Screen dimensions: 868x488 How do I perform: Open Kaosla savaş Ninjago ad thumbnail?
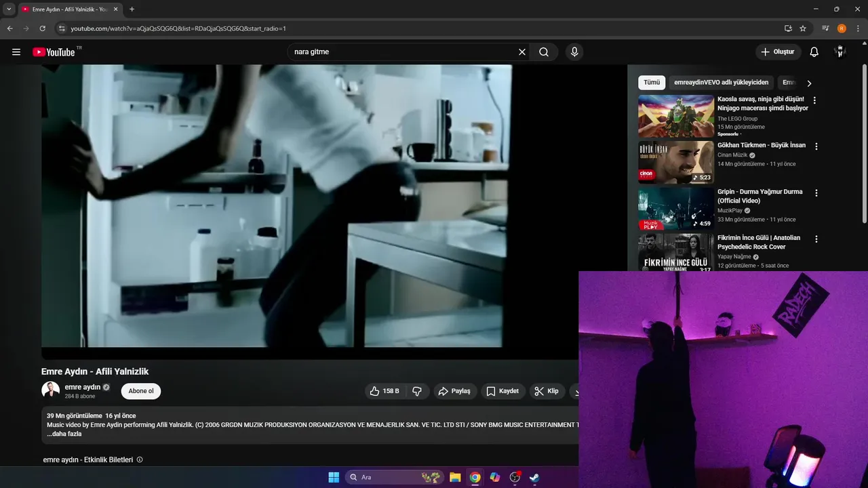(x=676, y=116)
